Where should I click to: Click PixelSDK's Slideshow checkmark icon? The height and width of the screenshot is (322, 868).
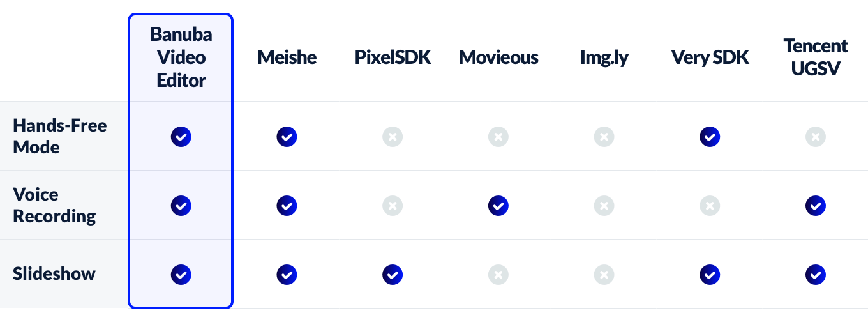(393, 274)
